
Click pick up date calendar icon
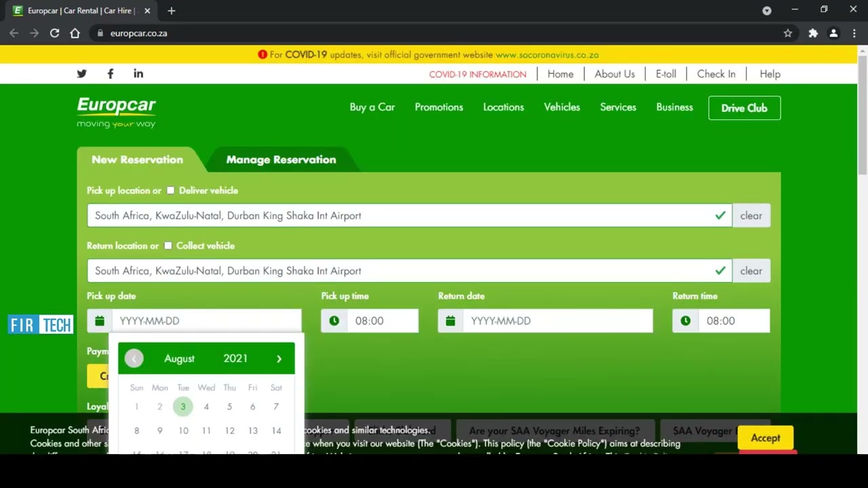click(100, 321)
